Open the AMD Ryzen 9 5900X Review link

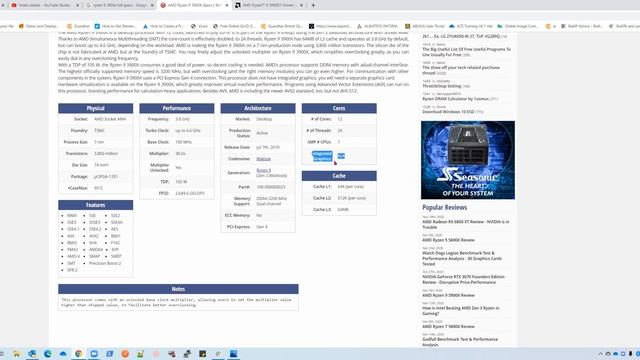pyautogui.click(x=448, y=295)
